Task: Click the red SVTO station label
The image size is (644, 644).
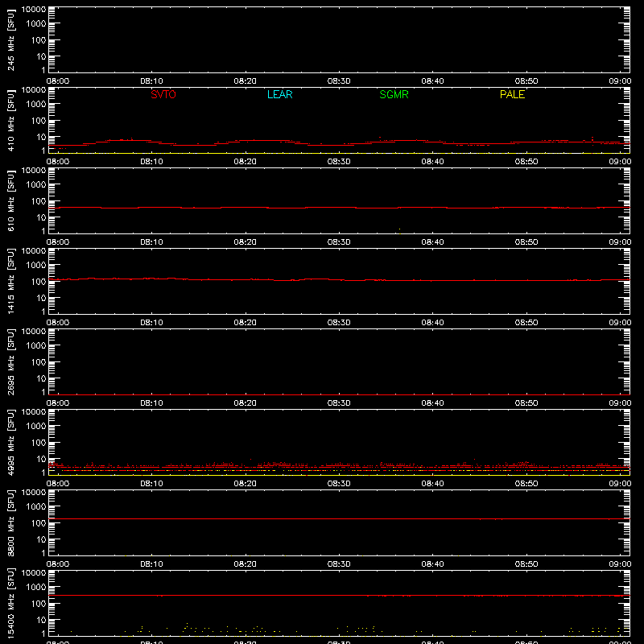Action: [163, 94]
